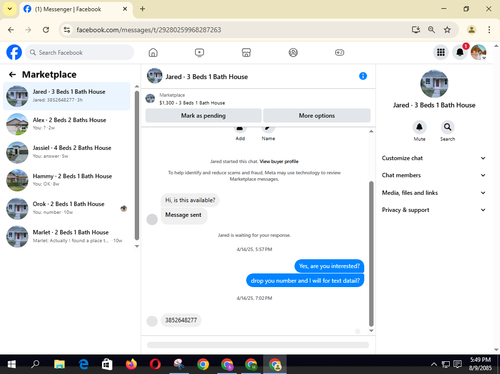Open Hammy - 2 Beds 1 Bath House chat

[x=67, y=180]
